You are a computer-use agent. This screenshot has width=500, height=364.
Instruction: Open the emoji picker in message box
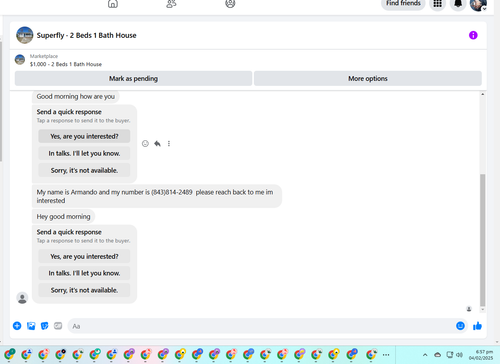tap(460, 326)
